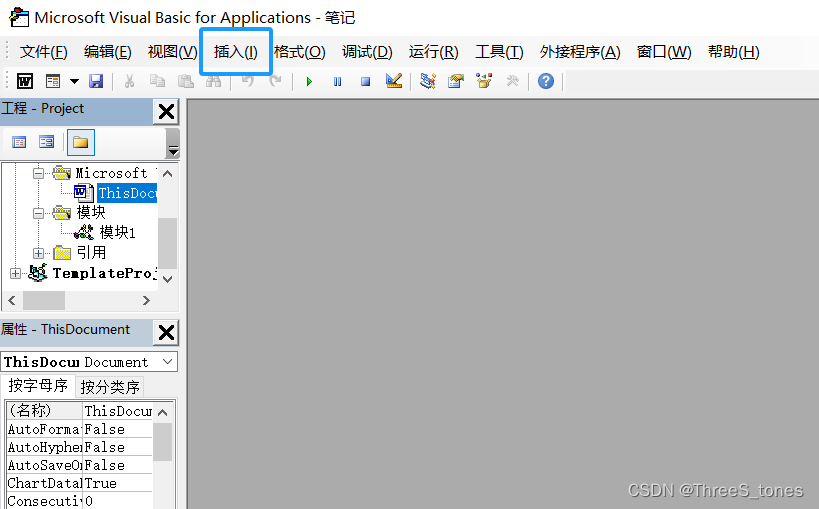Open the Object Browser icon
This screenshot has width=819, height=509.
tap(484, 81)
